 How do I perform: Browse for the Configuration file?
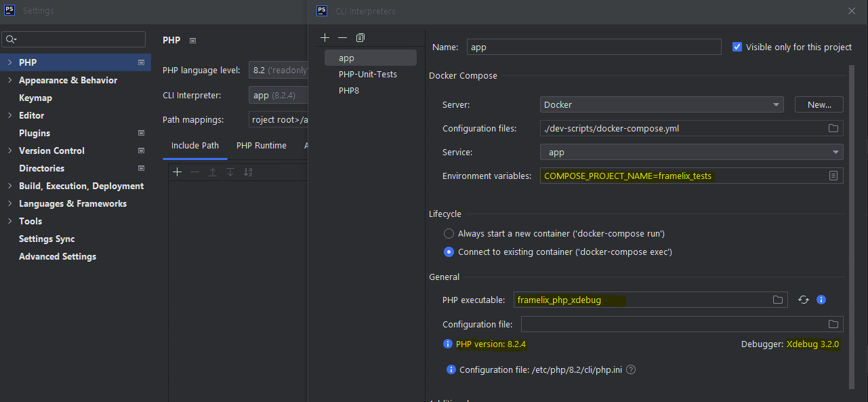point(833,324)
